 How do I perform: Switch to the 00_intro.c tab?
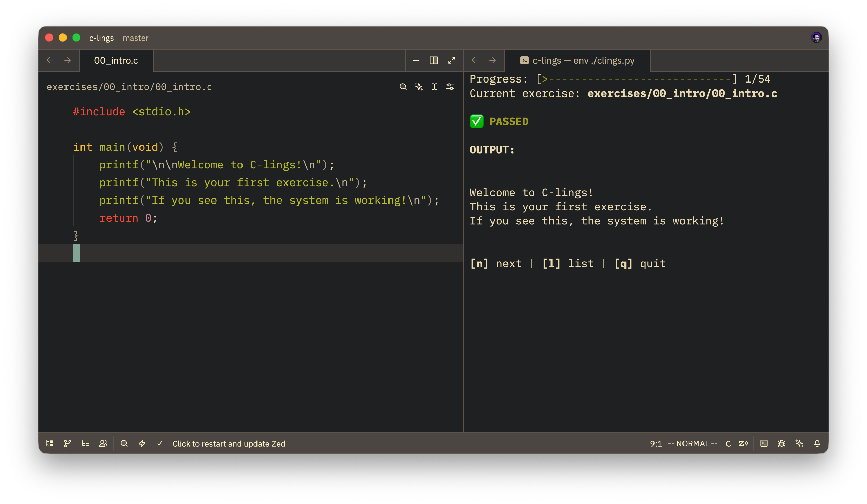click(x=116, y=60)
